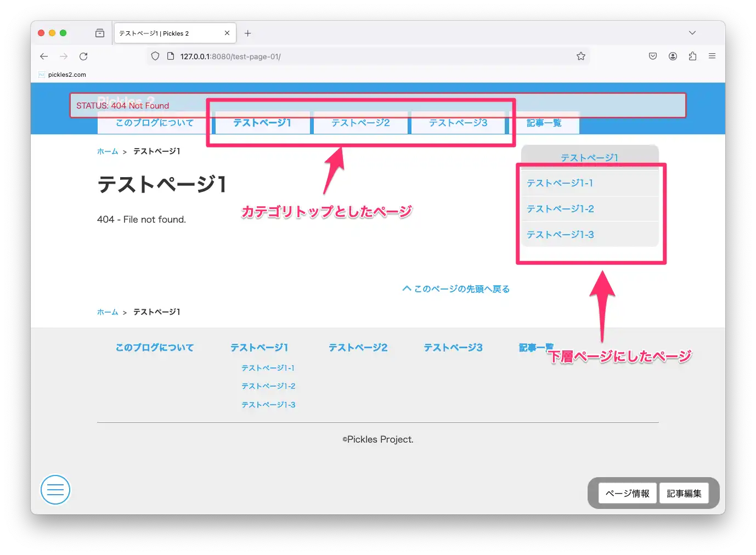
Task: Open the extensions puzzle icon
Action: click(692, 56)
